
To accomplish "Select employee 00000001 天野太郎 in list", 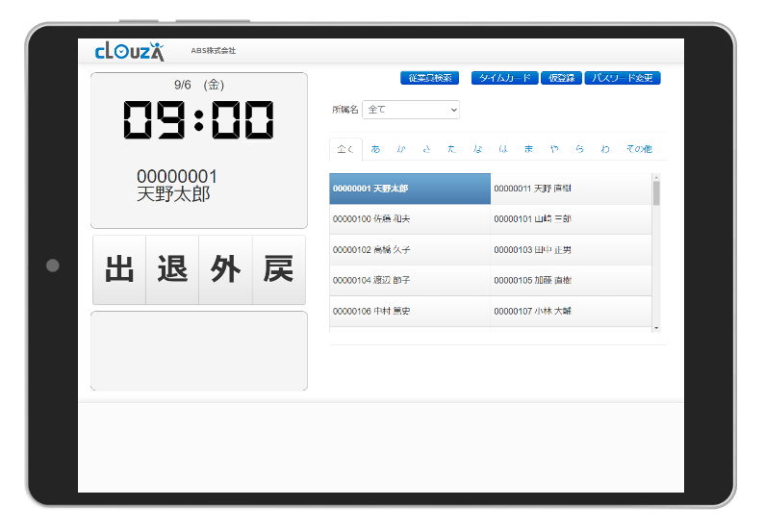I will (410, 189).
